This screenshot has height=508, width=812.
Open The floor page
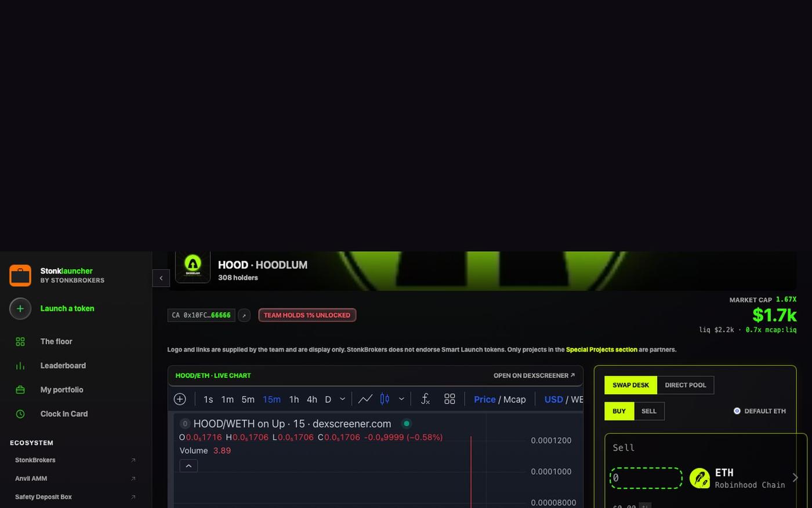[x=56, y=341]
